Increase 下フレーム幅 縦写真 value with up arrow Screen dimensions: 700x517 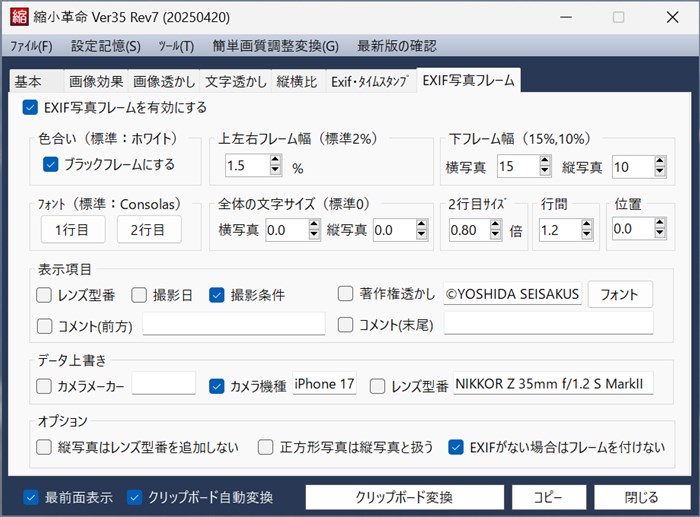[x=660, y=161]
